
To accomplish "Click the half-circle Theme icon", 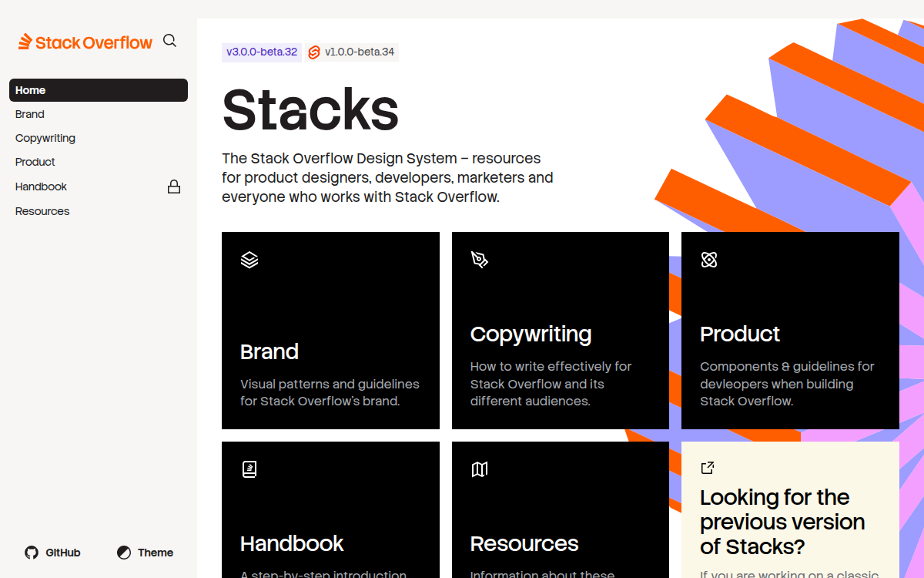I will point(124,553).
